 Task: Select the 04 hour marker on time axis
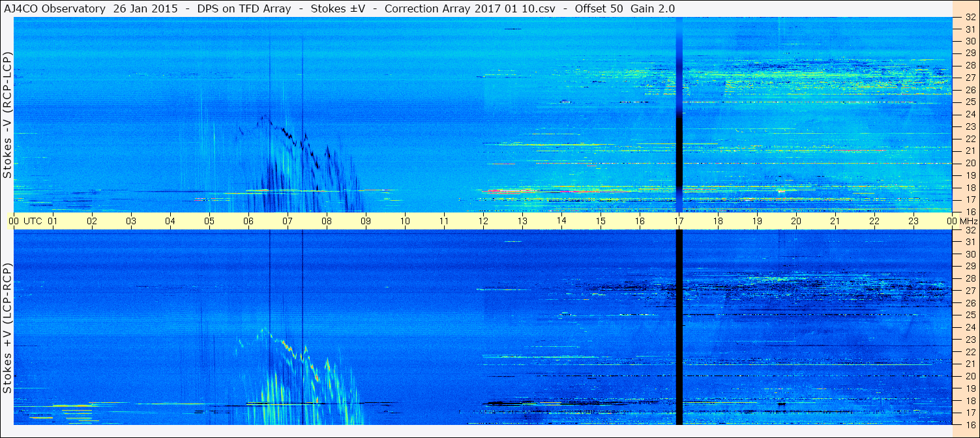(x=170, y=221)
